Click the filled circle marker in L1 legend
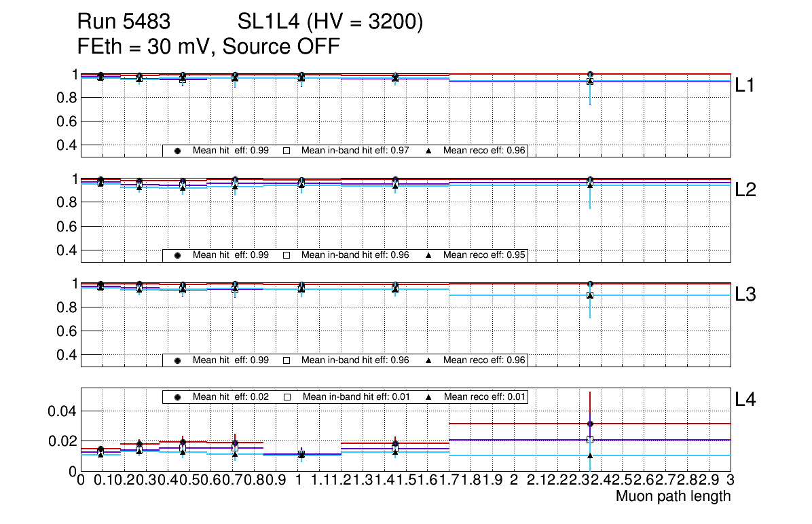812x524 pixels. click(177, 151)
